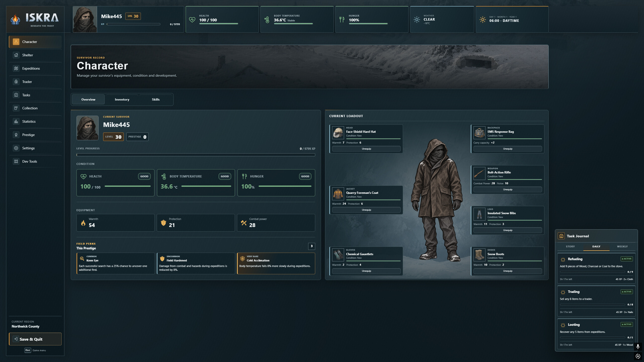Select the Daily tab in Task Journal
The image size is (644, 362).
[596, 247]
